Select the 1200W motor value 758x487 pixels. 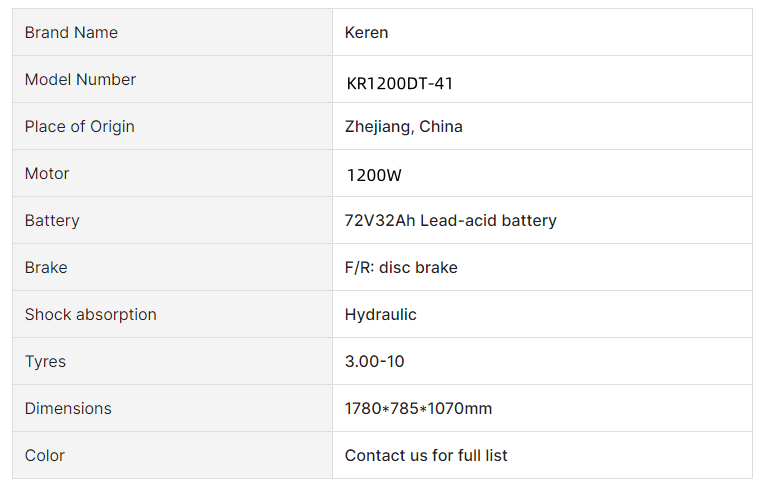point(374,175)
